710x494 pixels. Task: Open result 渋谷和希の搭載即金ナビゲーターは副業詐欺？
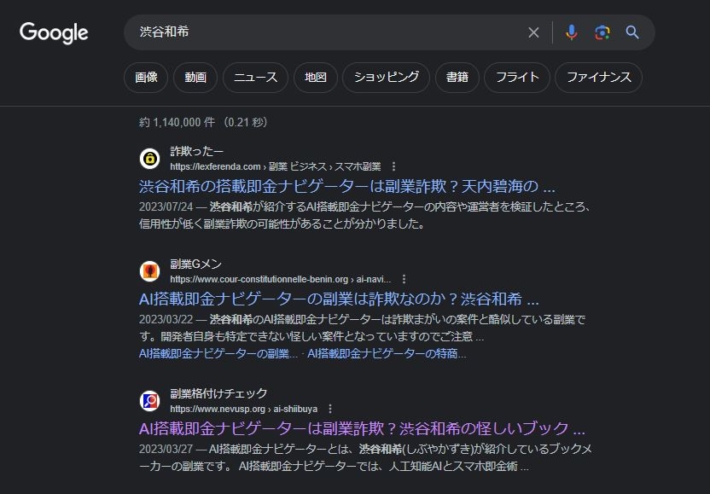[347, 186]
